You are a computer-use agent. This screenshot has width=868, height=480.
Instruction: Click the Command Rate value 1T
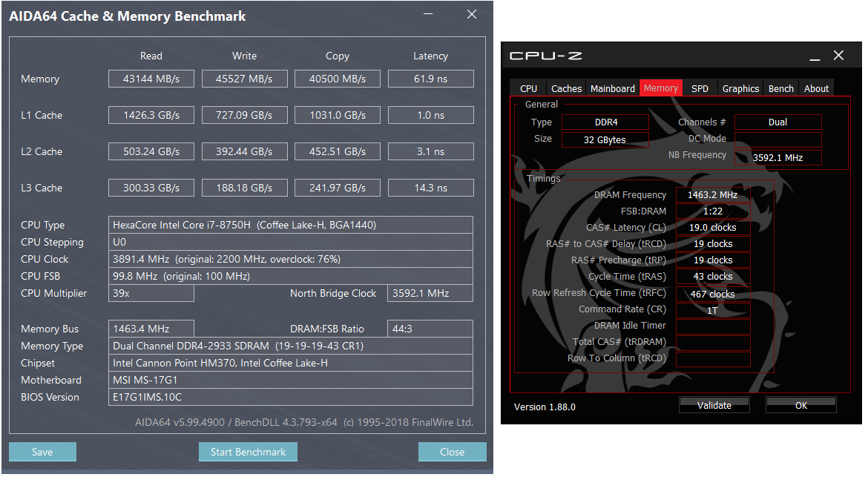pyautogui.click(x=713, y=310)
